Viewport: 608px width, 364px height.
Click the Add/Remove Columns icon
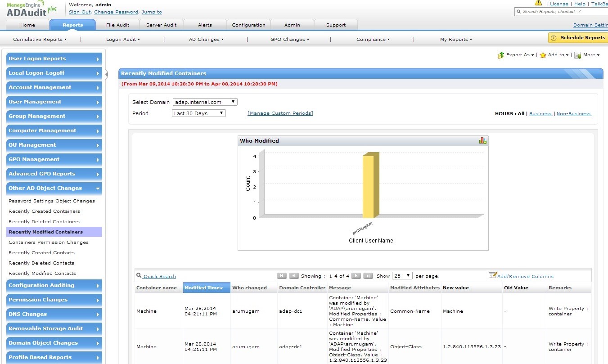(492, 275)
